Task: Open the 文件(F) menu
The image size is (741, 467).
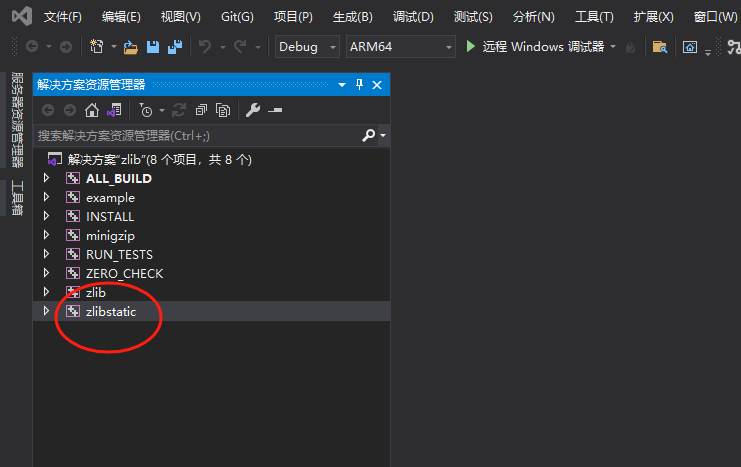Action: pyautogui.click(x=62, y=17)
